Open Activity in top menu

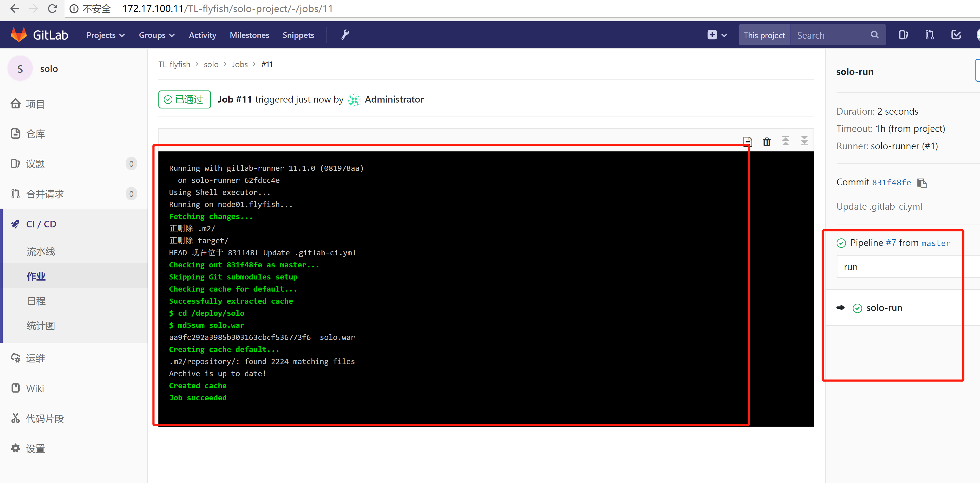pos(202,35)
